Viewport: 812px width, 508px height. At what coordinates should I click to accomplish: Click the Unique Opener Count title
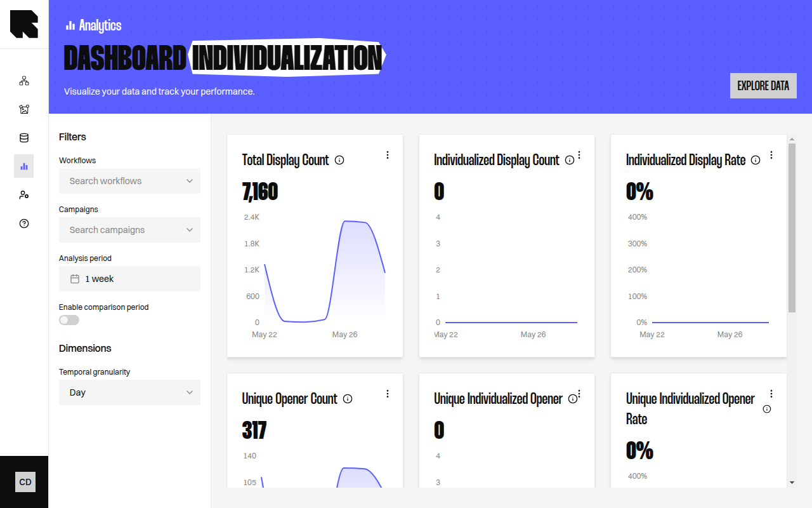(x=289, y=399)
